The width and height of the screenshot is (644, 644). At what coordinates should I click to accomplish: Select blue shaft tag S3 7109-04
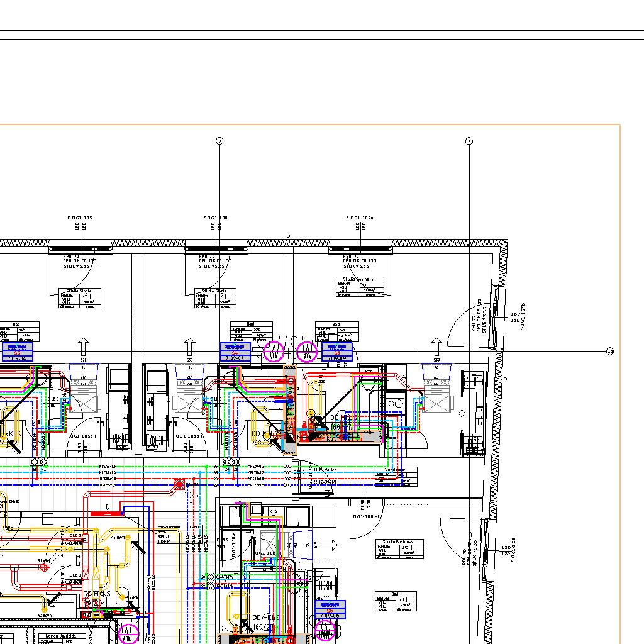coord(17,352)
